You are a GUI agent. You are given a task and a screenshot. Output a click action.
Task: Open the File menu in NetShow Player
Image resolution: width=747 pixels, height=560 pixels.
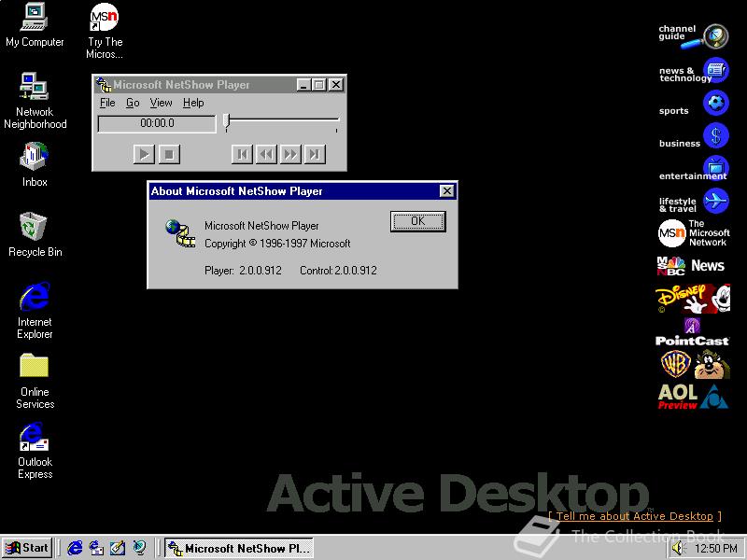coord(107,103)
